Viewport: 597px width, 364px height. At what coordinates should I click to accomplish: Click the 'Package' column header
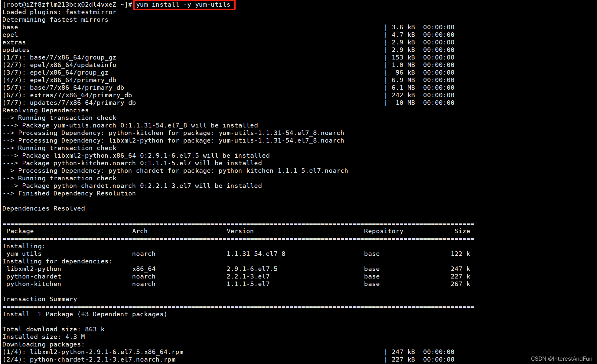(x=20, y=231)
